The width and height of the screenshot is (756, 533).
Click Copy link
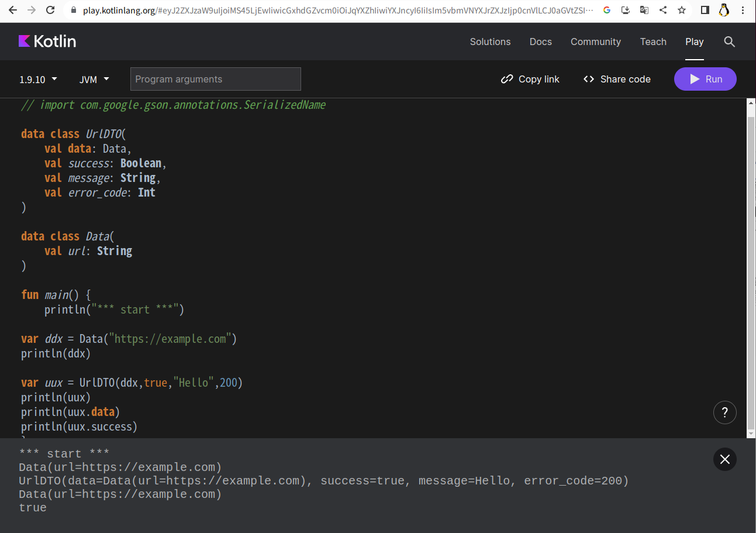[530, 79]
